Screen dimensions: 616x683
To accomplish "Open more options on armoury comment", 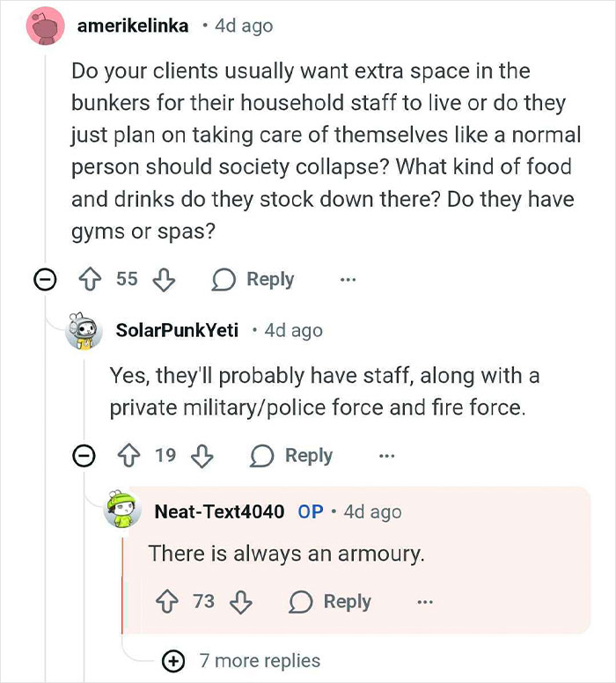I will tap(425, 602).
